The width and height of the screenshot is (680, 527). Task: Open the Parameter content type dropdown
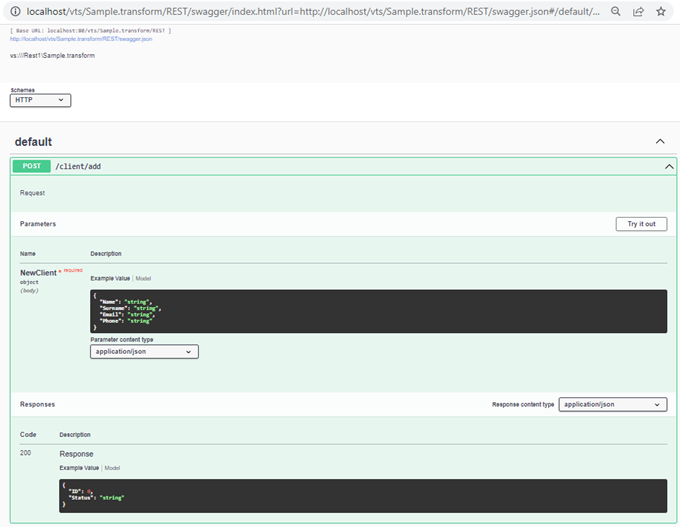[x=144, y=352]
